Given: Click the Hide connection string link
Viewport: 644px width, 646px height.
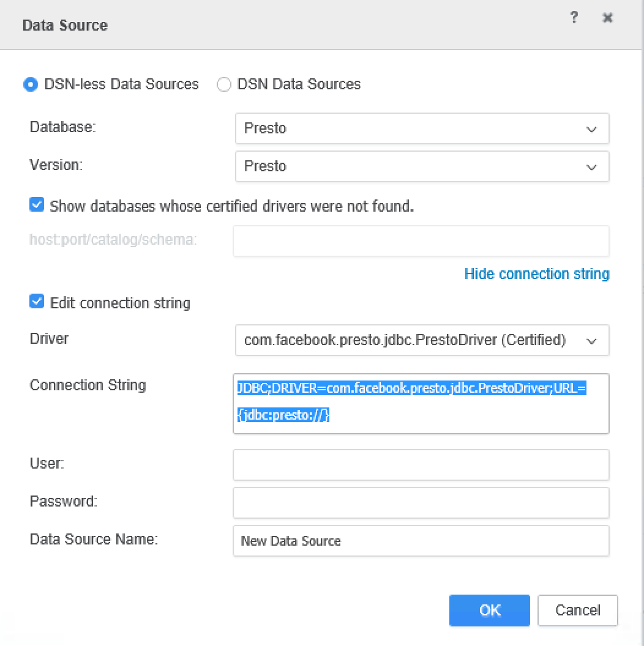Looking at the screenshot, I should pyautogui.click(x=536, y=273).
